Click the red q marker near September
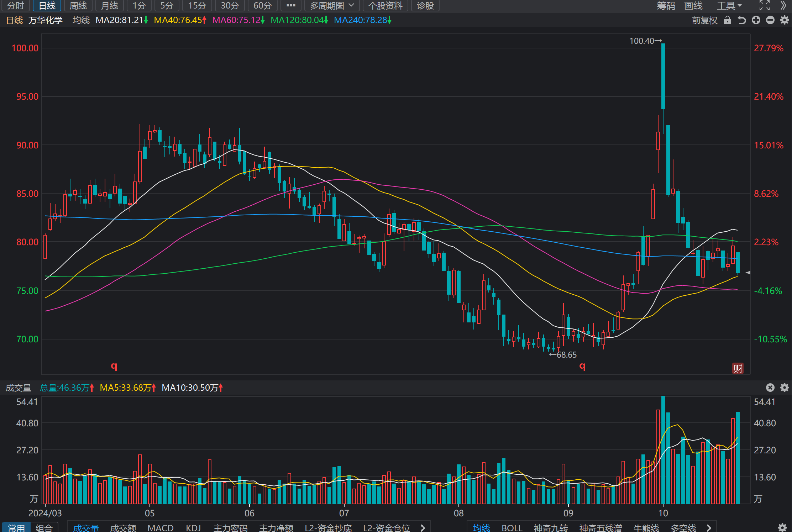Image resolution: width=792 pixels, height=532 pixels. tap(582, 366)
